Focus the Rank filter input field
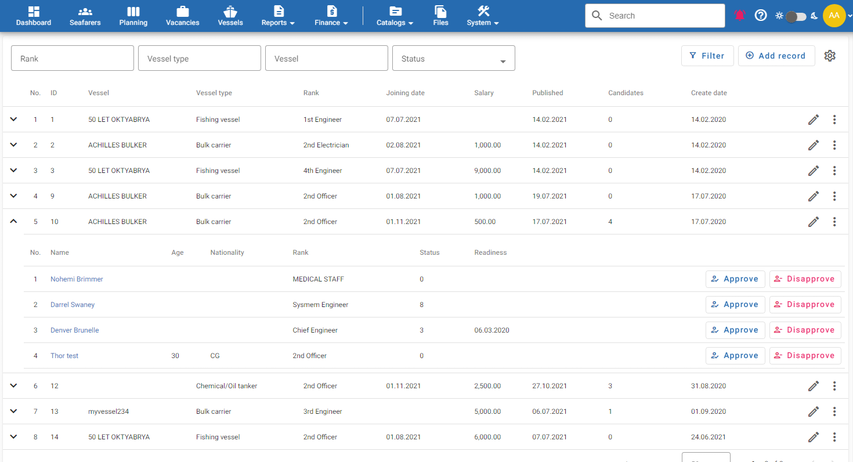Image resolution: width=853 pixels, height=462 pixels. [x=72, y=59]
